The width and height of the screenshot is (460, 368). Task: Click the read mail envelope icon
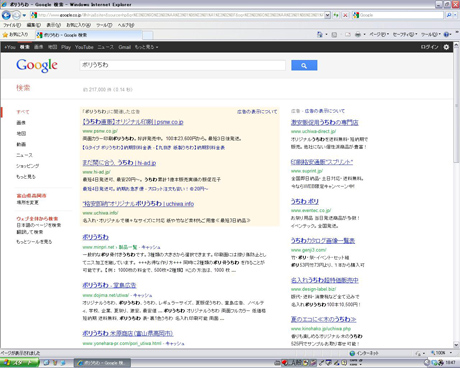tap(348, 35)
